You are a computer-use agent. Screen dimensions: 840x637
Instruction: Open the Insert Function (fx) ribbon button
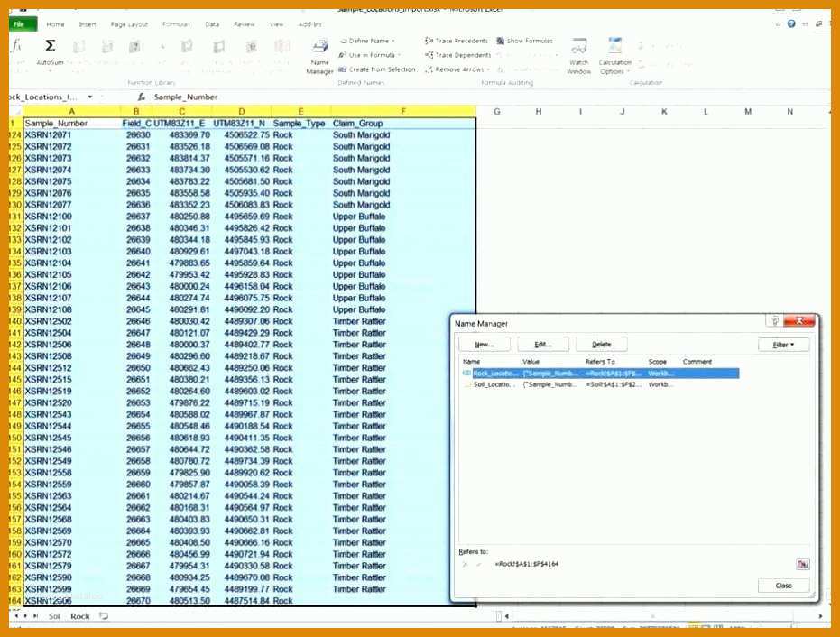point(16,46)
